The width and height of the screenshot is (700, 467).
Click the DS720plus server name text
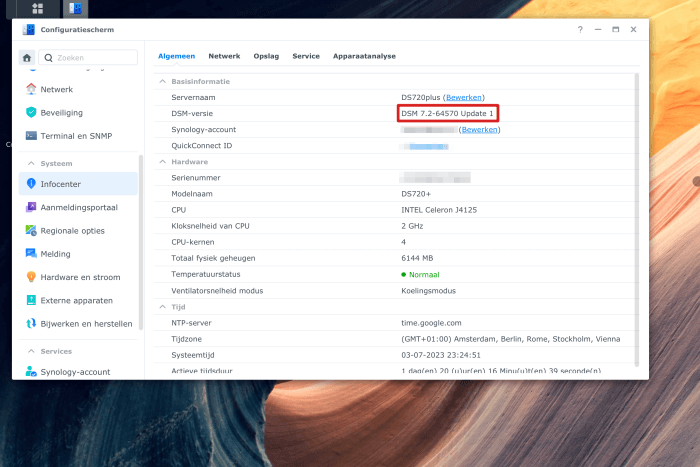point(421,97)
